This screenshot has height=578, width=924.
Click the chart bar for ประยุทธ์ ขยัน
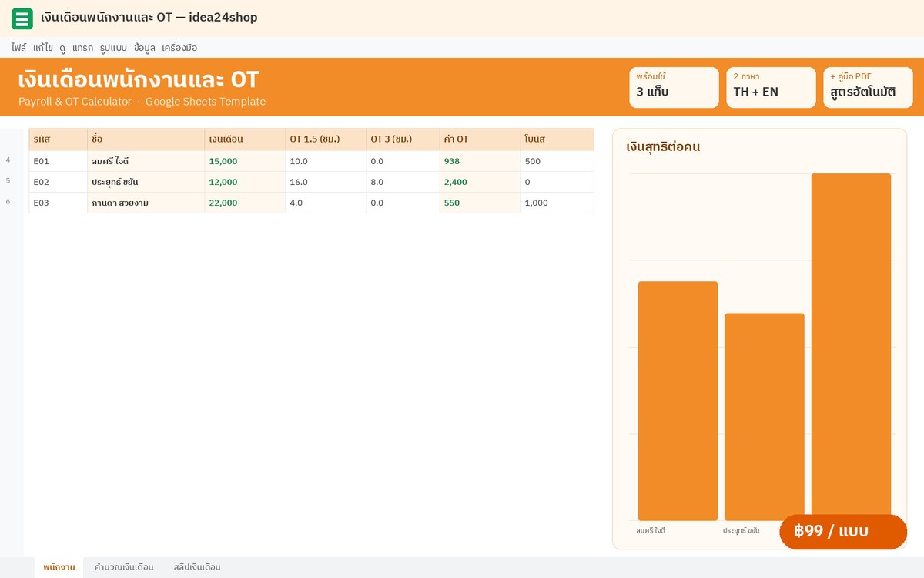point(765,417)
